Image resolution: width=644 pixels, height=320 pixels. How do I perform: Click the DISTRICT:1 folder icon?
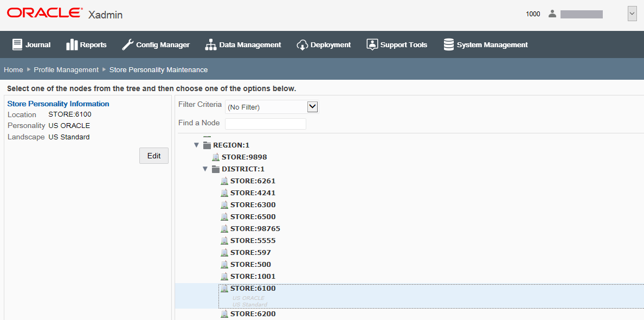pos(216,169)
